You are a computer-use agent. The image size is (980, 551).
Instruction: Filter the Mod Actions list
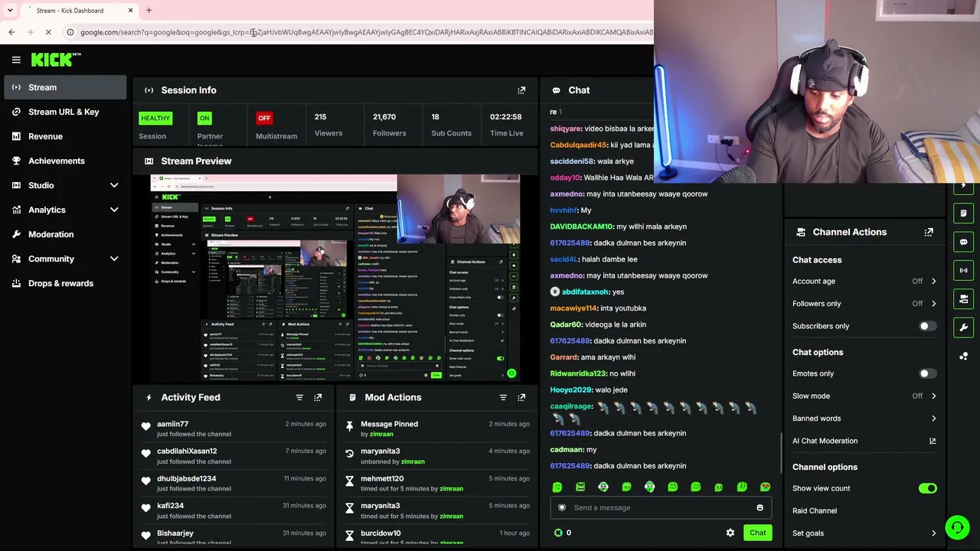[x=503, y=397]
